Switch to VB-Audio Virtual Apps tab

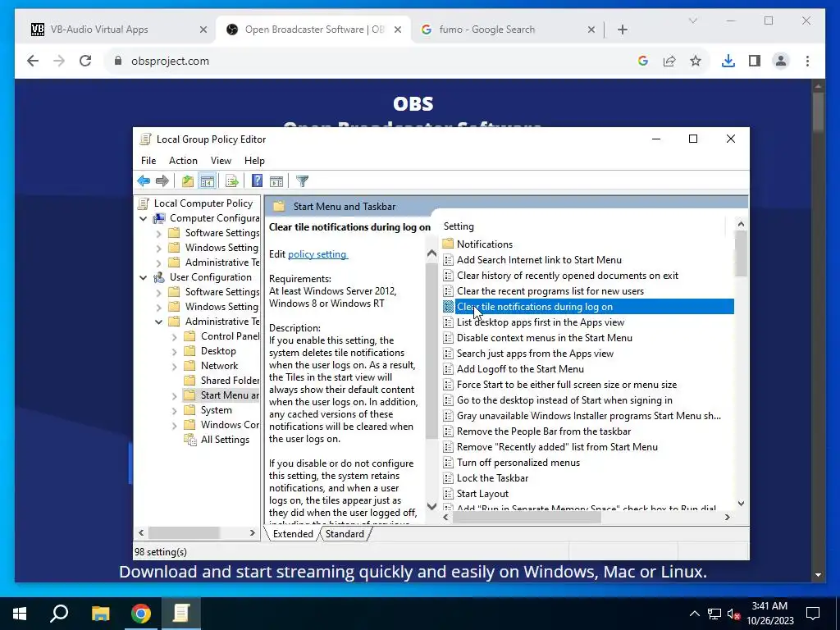click(x=115, y=30)
